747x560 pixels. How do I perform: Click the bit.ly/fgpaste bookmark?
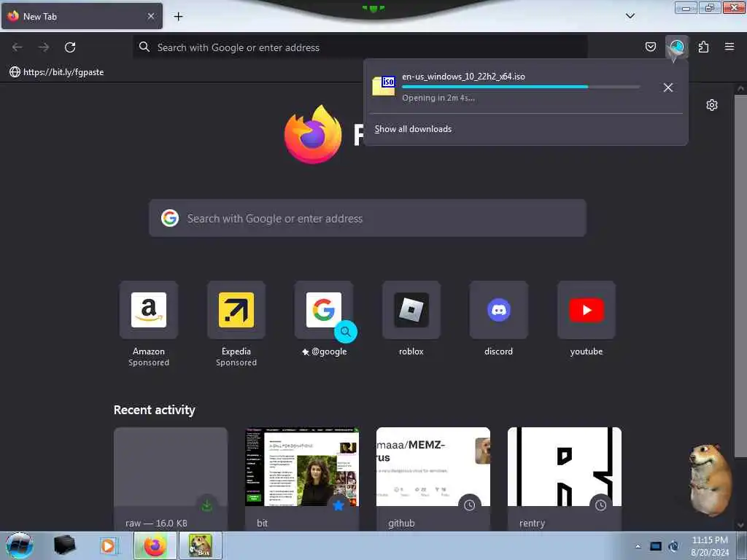57,72
